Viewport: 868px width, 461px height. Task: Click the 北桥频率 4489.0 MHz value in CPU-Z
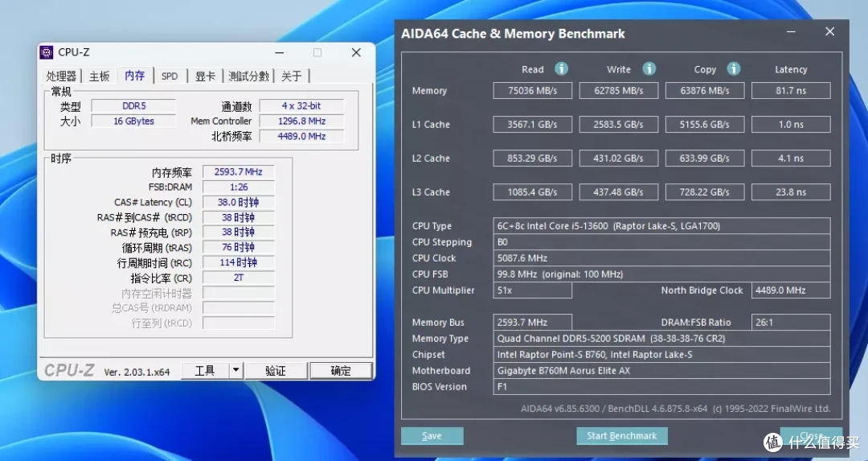pos(301,136)
